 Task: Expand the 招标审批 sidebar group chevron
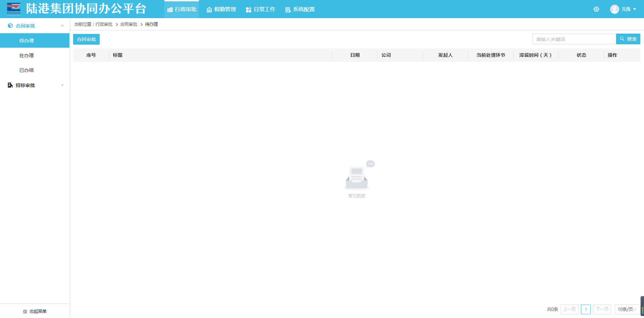62,85
